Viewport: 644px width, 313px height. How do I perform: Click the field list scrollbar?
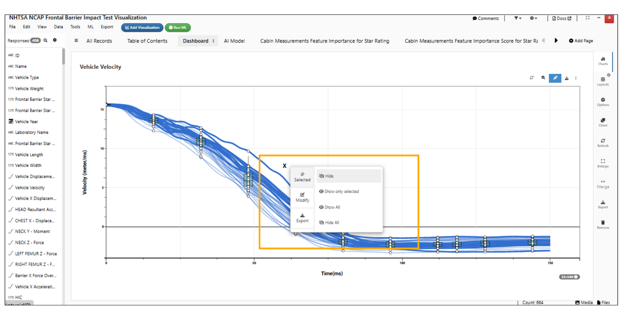coord(63,57)
